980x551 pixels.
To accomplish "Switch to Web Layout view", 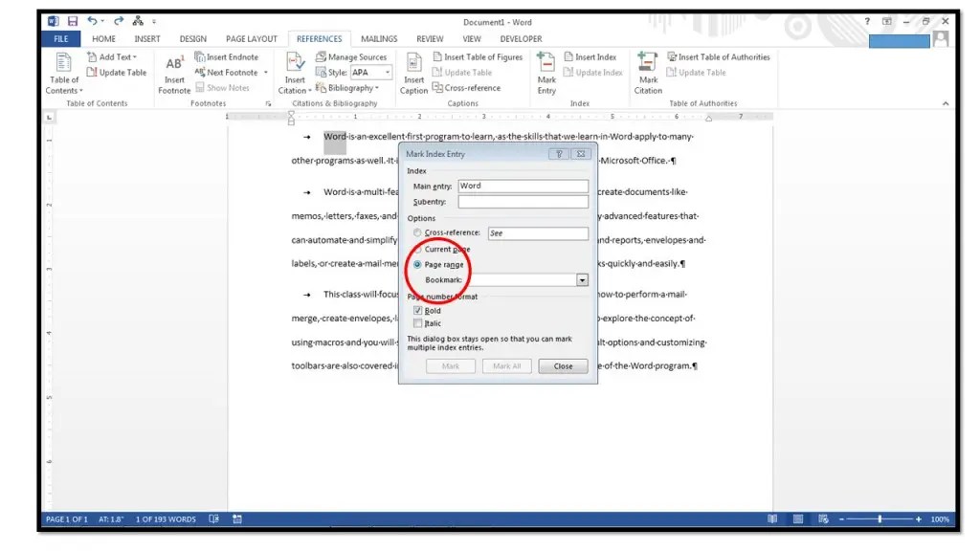I will [823, 519].
